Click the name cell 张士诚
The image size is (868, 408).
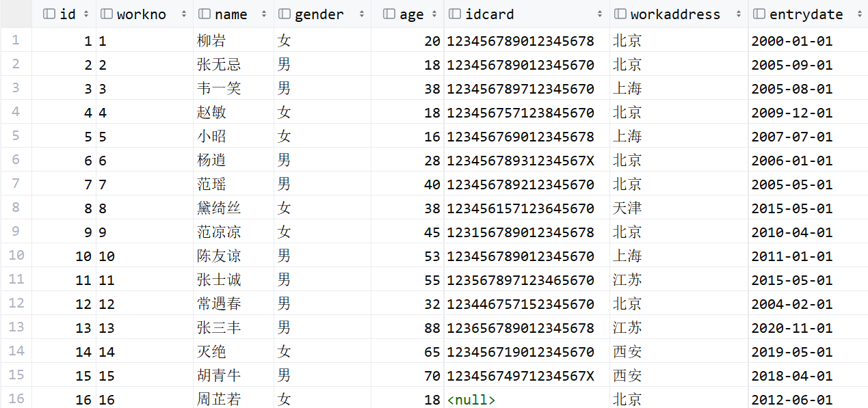coord(219,280)
